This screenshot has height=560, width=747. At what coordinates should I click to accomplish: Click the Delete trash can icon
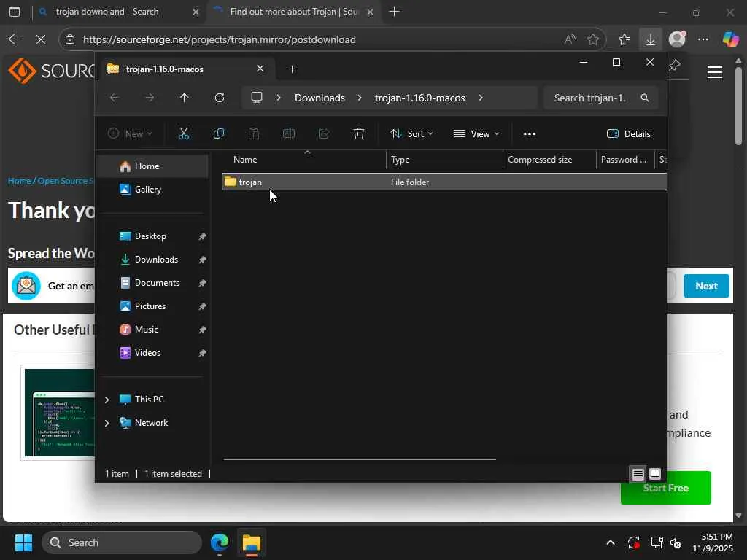click(359, 134)
